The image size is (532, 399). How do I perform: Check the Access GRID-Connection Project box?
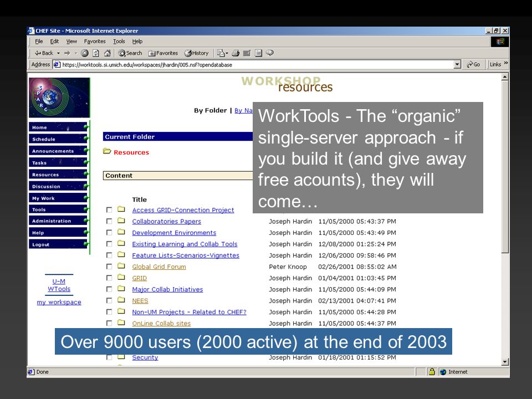109,210
